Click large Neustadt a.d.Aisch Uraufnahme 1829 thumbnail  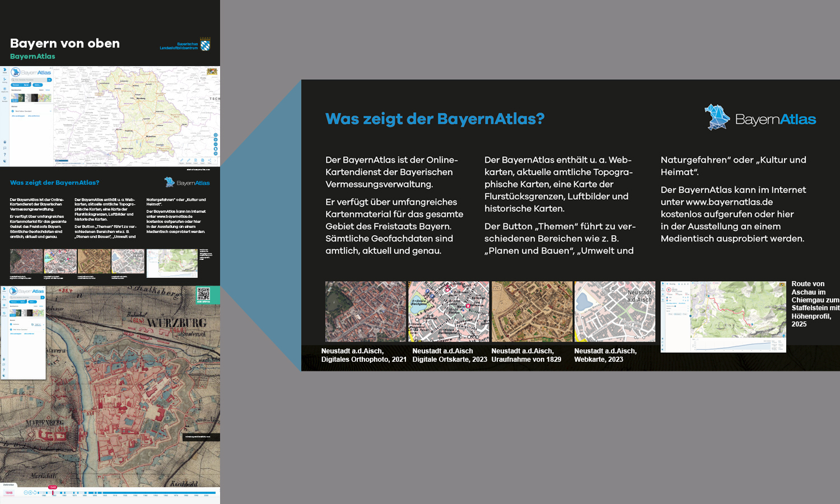tap(531, 311)
